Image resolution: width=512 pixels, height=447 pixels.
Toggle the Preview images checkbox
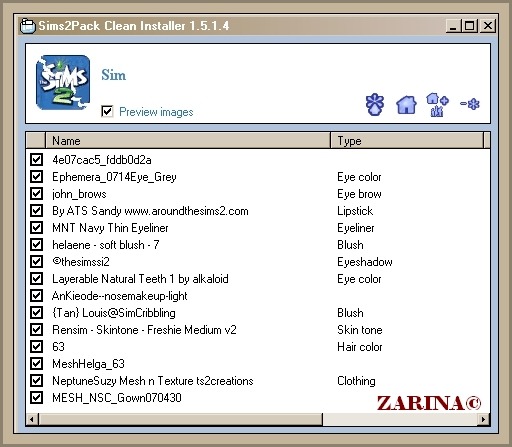click(x=107, y=111)
